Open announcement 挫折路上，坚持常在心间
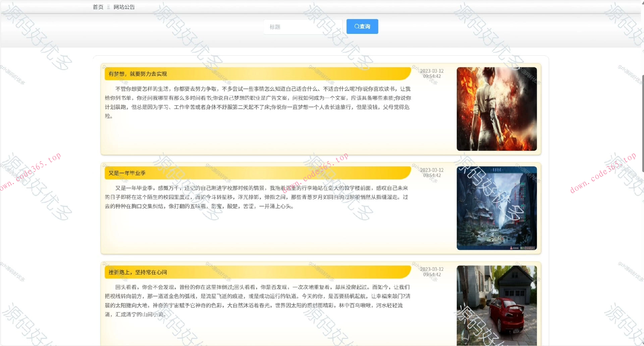The height and width of the screenshot is (346, 644). point(138,272)
